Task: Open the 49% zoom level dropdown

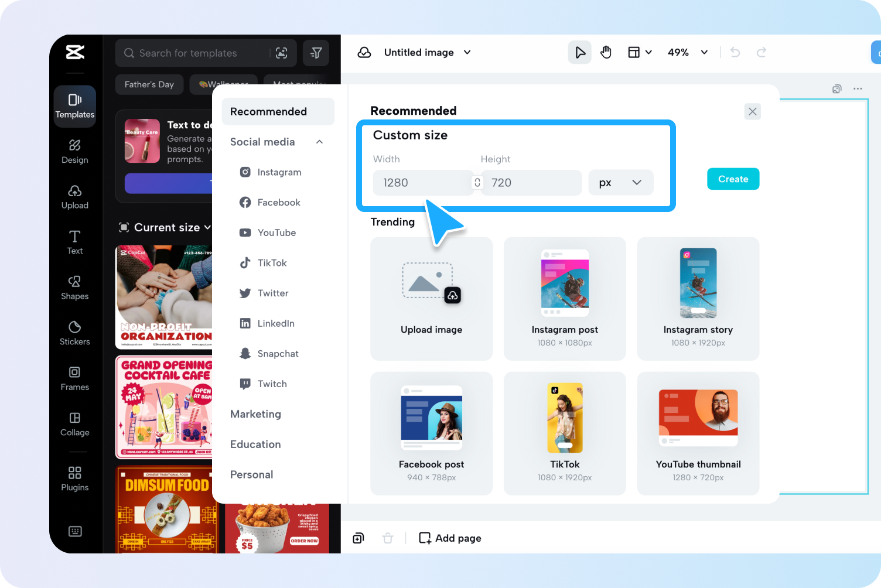Action: tap(688, 52)
